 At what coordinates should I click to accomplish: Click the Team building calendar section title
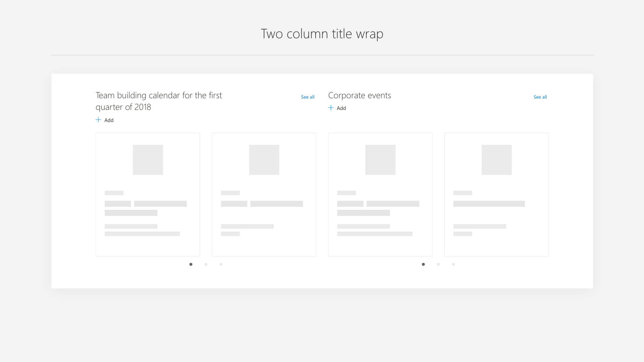point(159,101)
